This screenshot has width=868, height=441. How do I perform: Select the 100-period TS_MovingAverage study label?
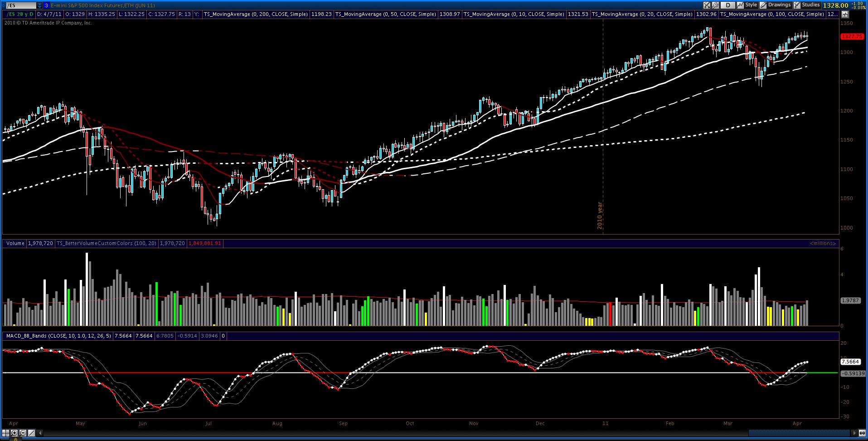click(x=772, y=14)
